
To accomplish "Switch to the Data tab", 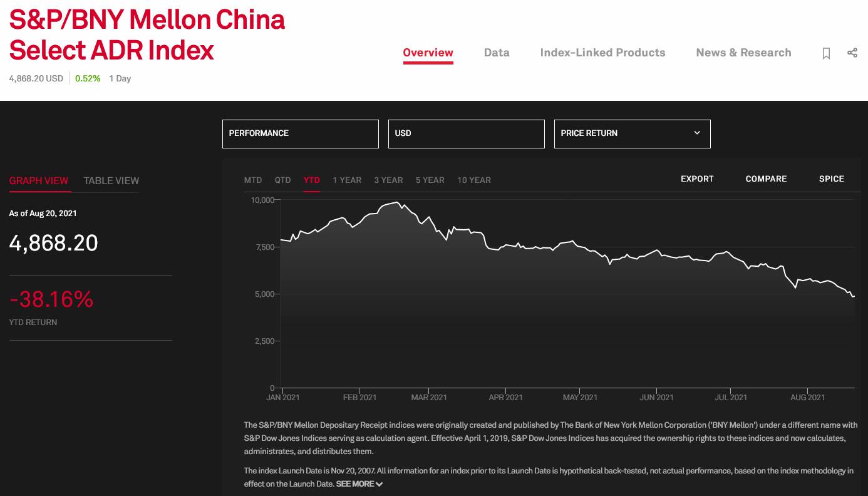I will [497, 53].
